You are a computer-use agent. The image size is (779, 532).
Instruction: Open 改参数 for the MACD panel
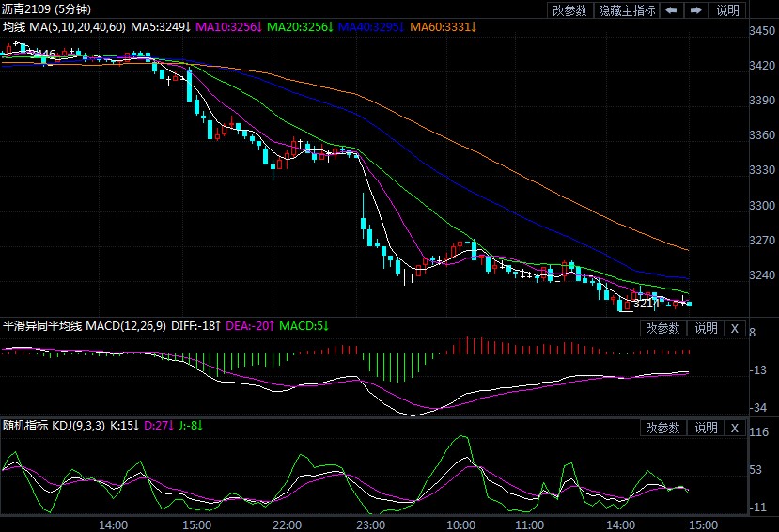(x=663, y=328)
